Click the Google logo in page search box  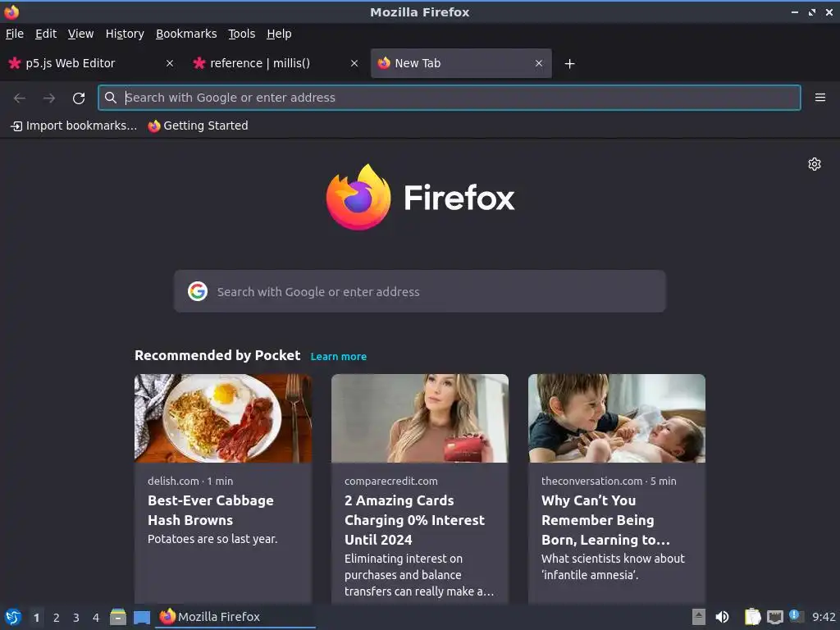point(198,291)
